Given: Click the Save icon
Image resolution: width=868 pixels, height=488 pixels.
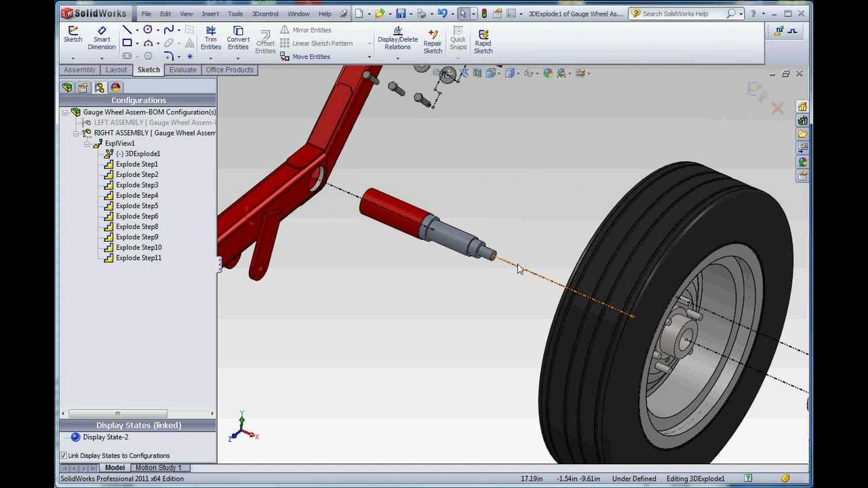Looking at the screenshot, I should (x=401, y=14).
